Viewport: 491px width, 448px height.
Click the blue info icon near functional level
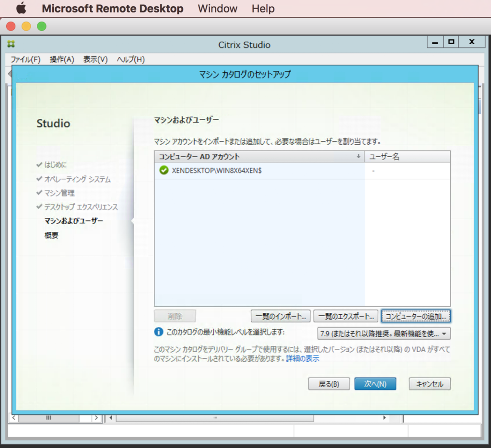pos(159,332)
